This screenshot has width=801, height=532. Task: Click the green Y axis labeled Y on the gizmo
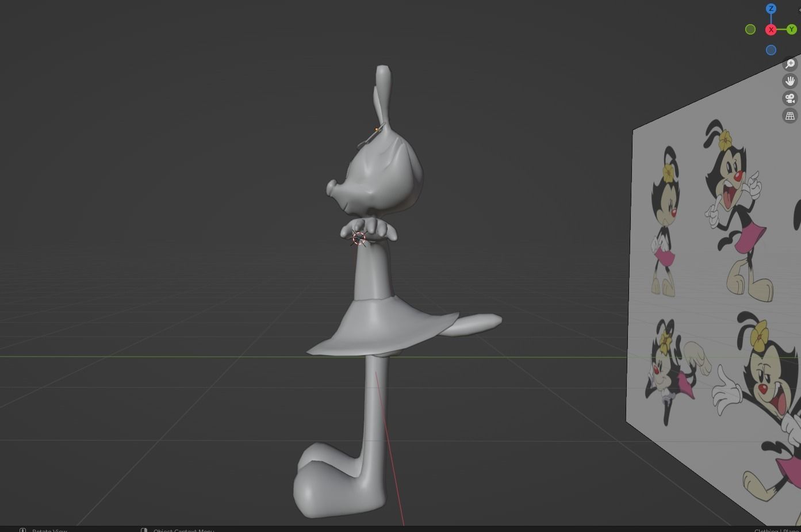point(792,29)
